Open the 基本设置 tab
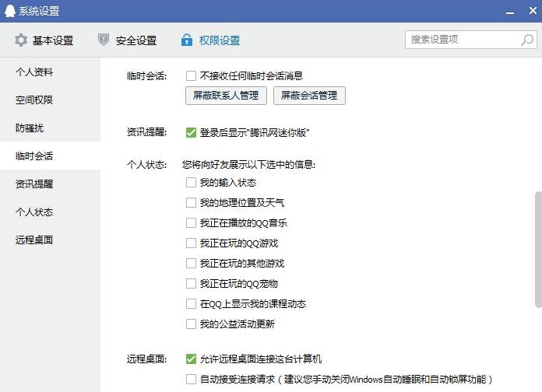Image resolution: width=542 pixels, height=392 pixels. pos(44,40)
